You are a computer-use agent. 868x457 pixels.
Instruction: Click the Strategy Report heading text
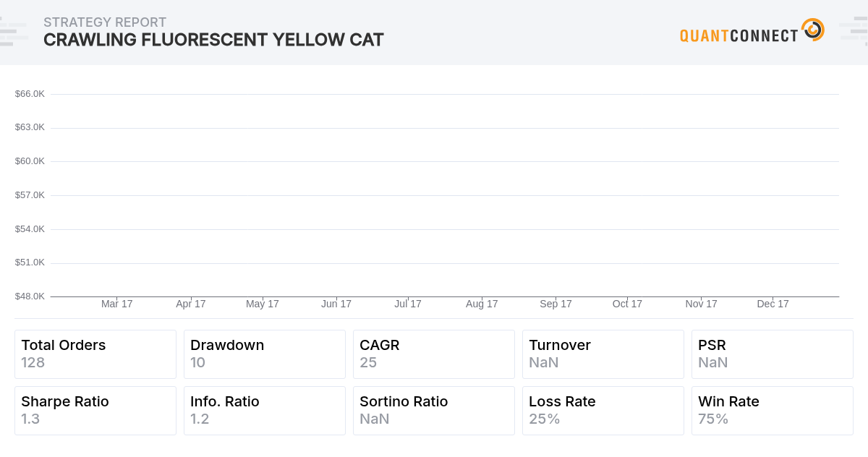105,22
